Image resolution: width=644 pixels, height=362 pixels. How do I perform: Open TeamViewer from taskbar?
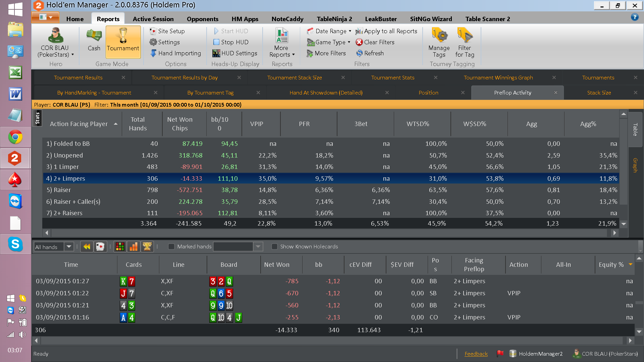[15, 201]
